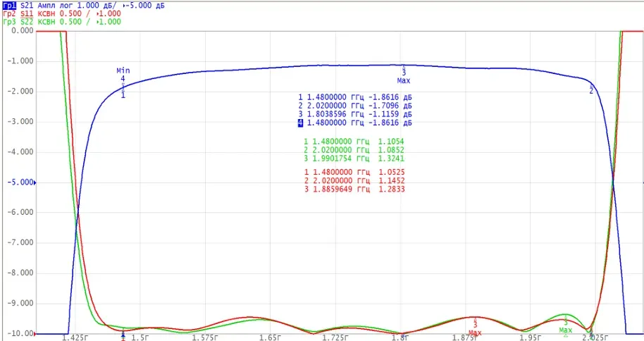
Task: Click the 1.725Г frequency axis label
Action: 335,337
